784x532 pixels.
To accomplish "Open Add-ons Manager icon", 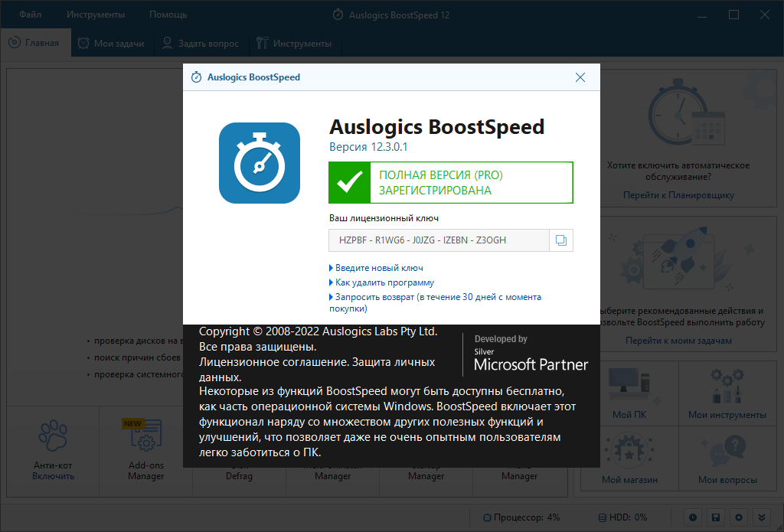I will (x=146, y=436).
